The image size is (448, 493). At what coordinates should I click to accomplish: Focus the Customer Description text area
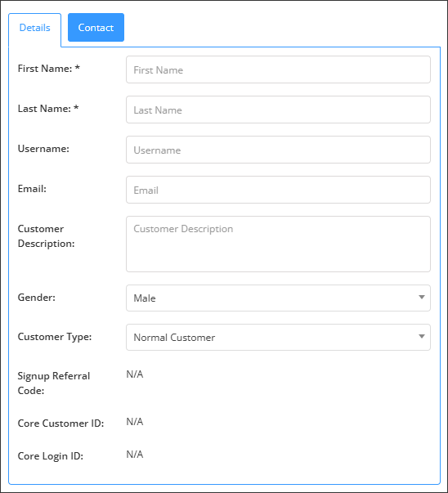[278, 244]
